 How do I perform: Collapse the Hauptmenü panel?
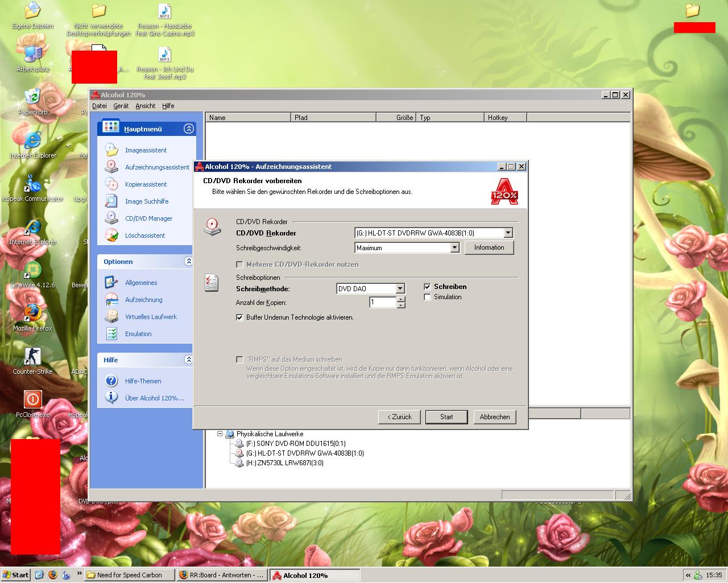[x=189, y=129]
